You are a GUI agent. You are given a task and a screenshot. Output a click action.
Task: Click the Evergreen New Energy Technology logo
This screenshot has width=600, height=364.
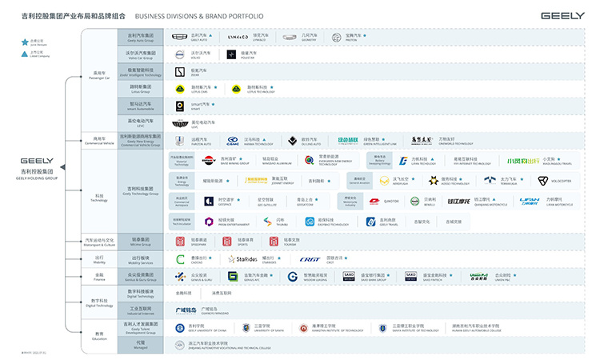click(310, 160)
